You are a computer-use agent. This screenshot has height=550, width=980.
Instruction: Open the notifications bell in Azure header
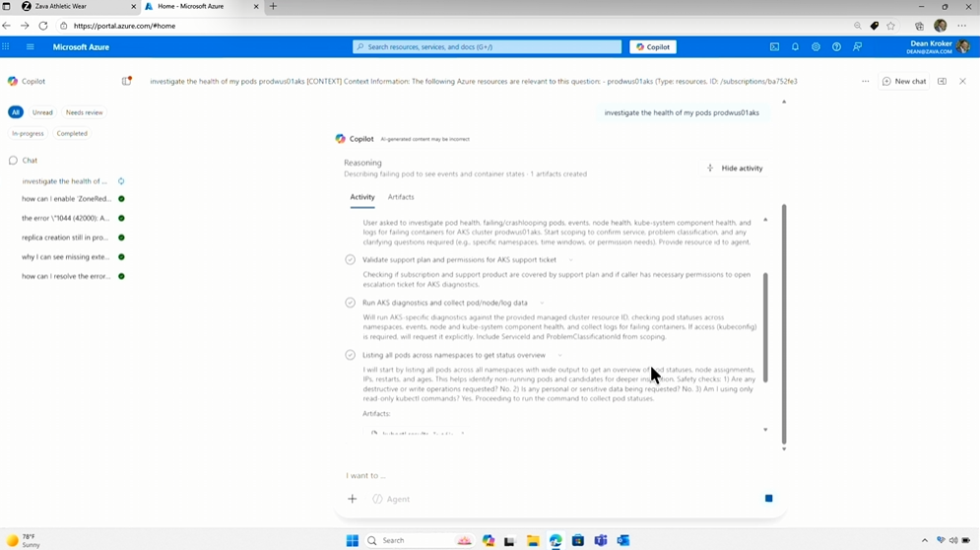(x=795, y=47)
